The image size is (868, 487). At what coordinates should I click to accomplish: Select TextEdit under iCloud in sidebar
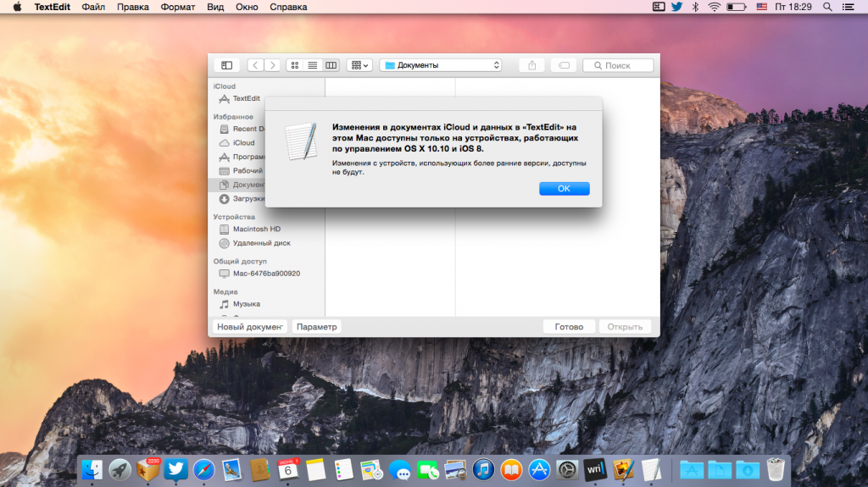[x=240, y=98]
